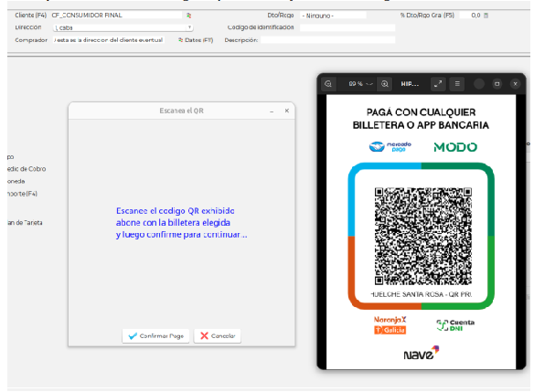Maximize the image viewer window
Viewport: 534px width, 392px height.
click(497, 84)
